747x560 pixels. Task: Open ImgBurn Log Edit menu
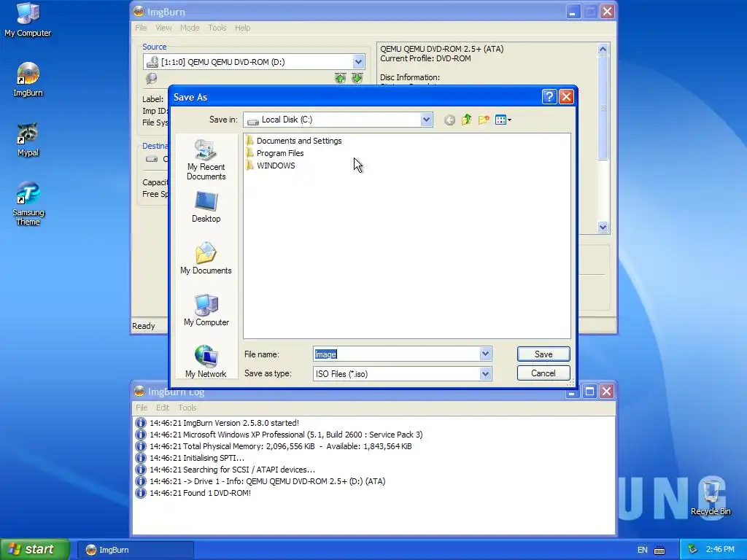pos(163,408)
